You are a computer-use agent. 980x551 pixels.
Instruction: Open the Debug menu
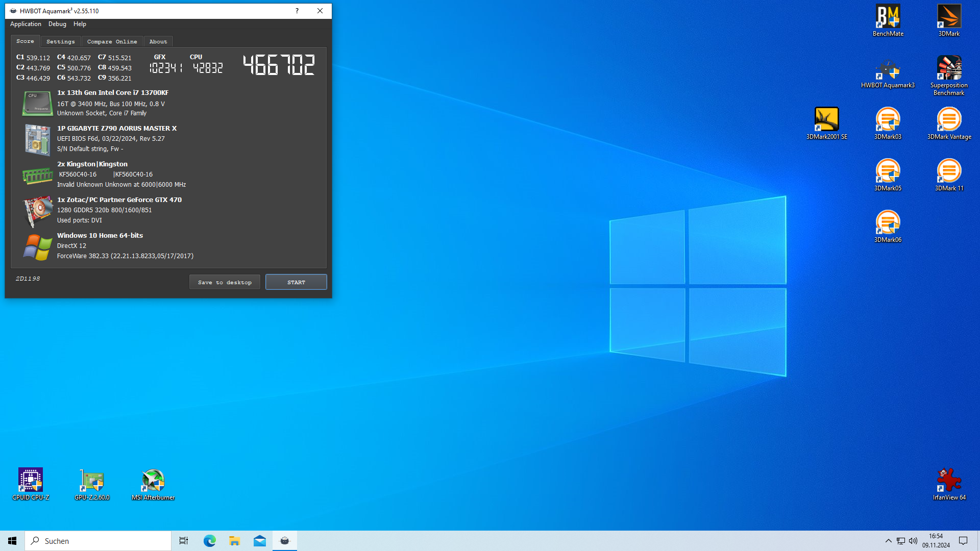point(57,24)
